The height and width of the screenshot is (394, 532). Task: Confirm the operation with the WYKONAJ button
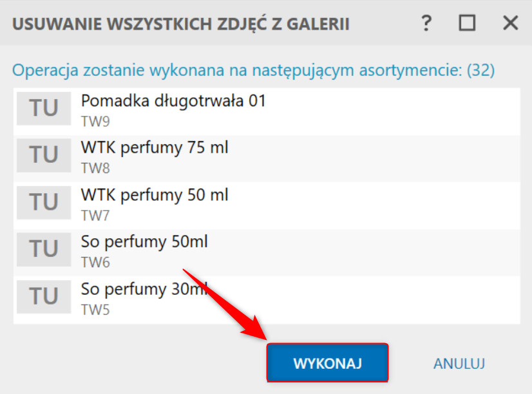coord(327,363)
